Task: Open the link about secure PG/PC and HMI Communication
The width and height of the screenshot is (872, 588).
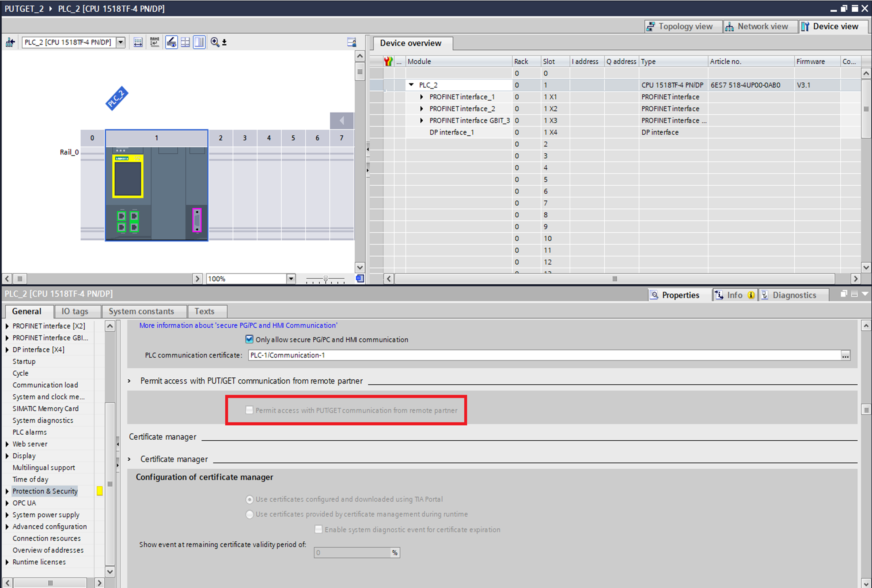Action: tap(238, 325)
